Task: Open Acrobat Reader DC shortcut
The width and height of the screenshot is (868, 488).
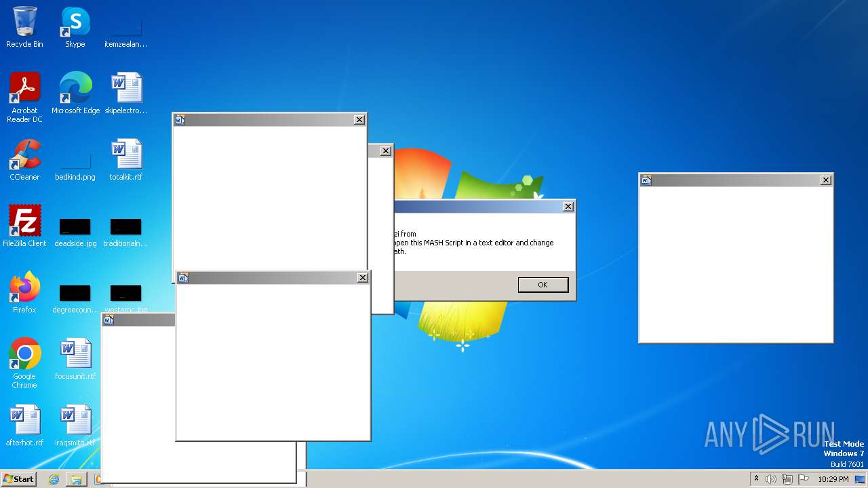Action: coord(24,98)
